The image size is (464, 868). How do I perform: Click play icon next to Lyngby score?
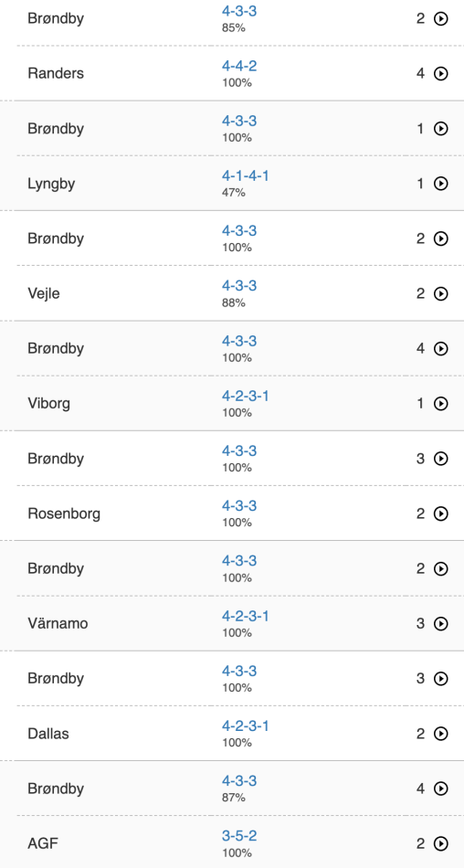pos(441,184)
